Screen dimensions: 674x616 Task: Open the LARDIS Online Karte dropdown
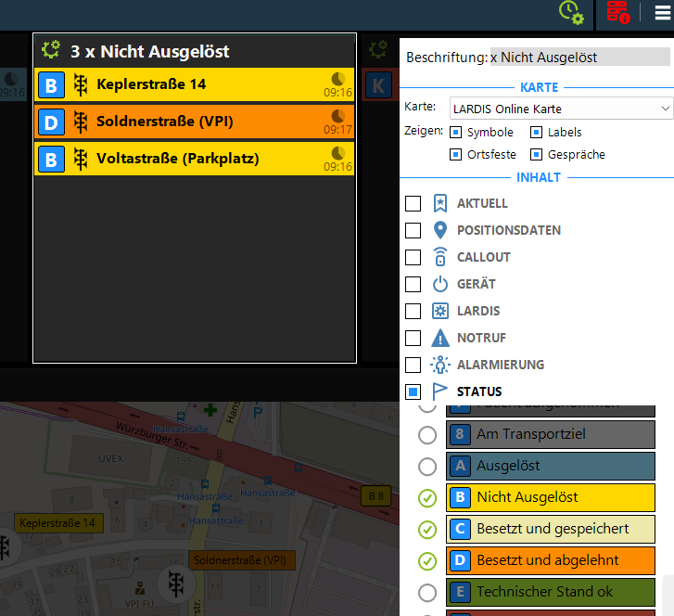561,109
